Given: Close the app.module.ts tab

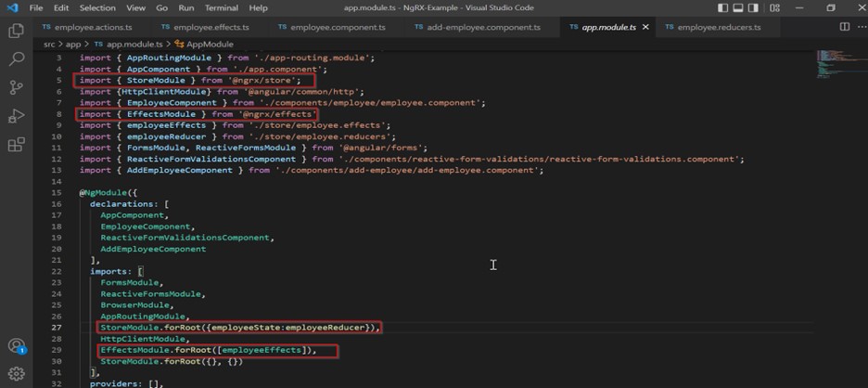Looking at the screenshot, I should pyautogui.click(x=646, y=27).
